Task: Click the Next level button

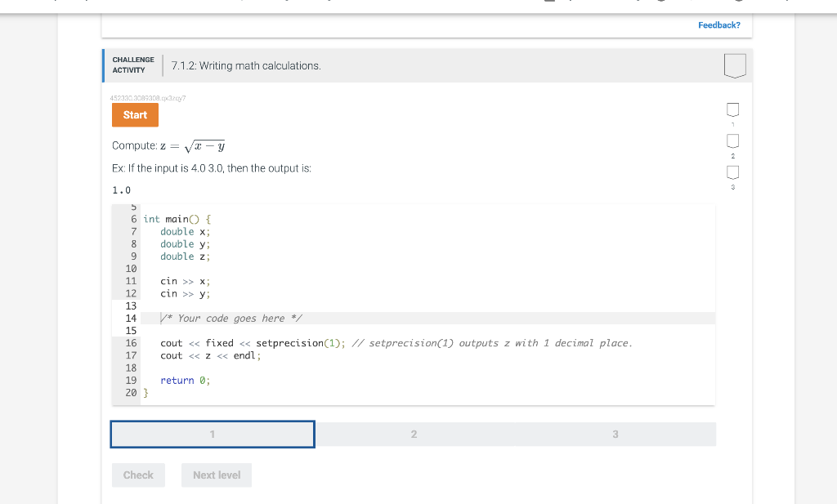Action: click(216, 475)
